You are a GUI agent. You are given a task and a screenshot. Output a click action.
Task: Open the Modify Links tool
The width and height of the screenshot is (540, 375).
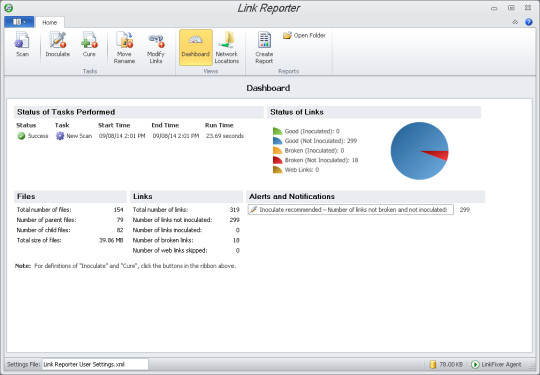pyautogui.click(x=156, y=48)
